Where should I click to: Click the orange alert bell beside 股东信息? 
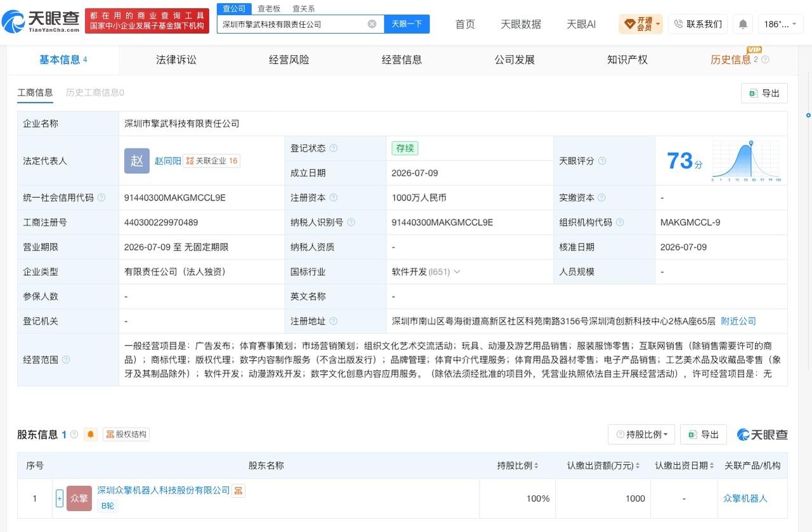point(91,434)
